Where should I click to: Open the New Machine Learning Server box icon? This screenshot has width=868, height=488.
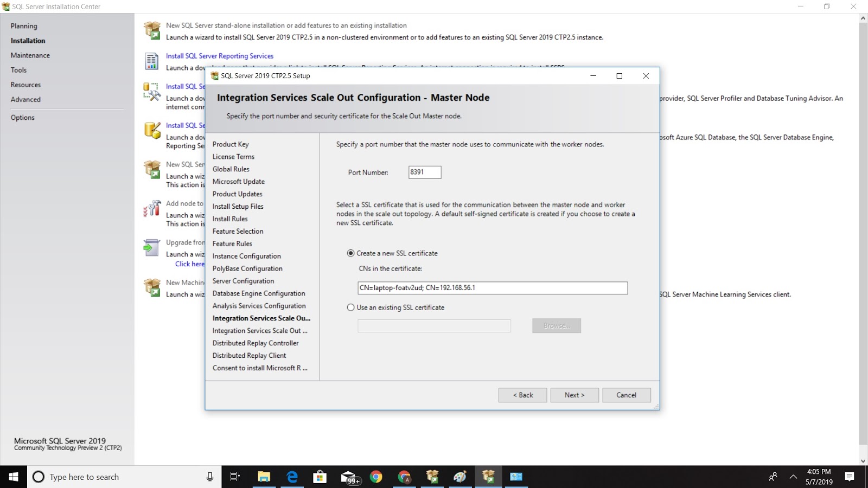click(152, 287)
